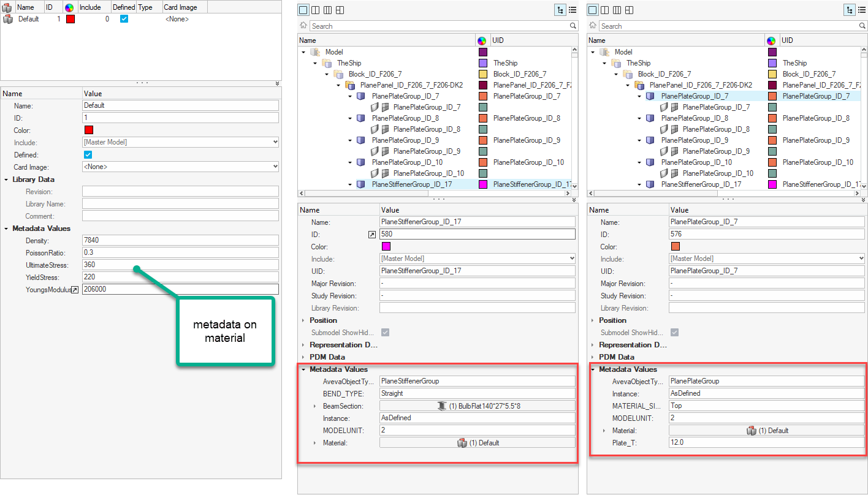Click the home icon in right browser
Screen dimensions: 868x495
pos(593,26)
